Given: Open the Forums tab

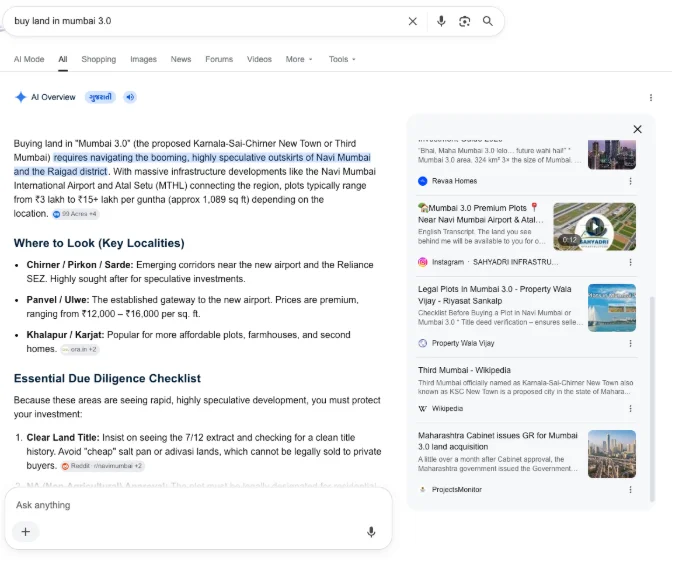Looking at the screenshot, I should click(x=219, y=59).
